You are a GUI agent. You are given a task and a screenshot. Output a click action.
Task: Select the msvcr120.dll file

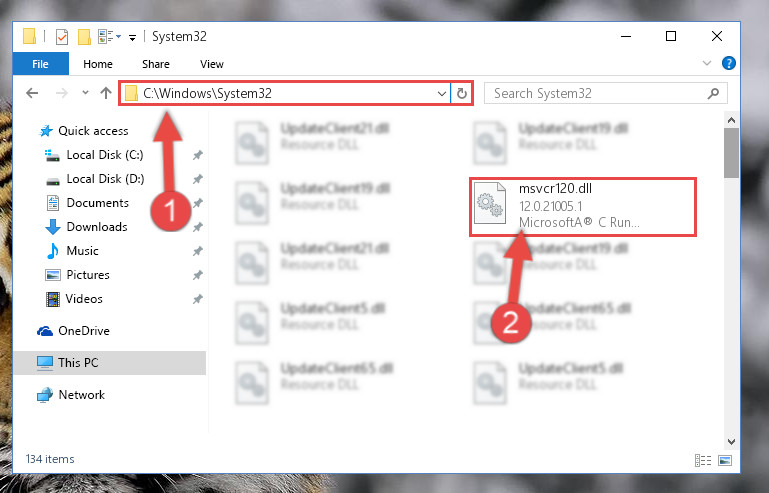pos(583,207)
